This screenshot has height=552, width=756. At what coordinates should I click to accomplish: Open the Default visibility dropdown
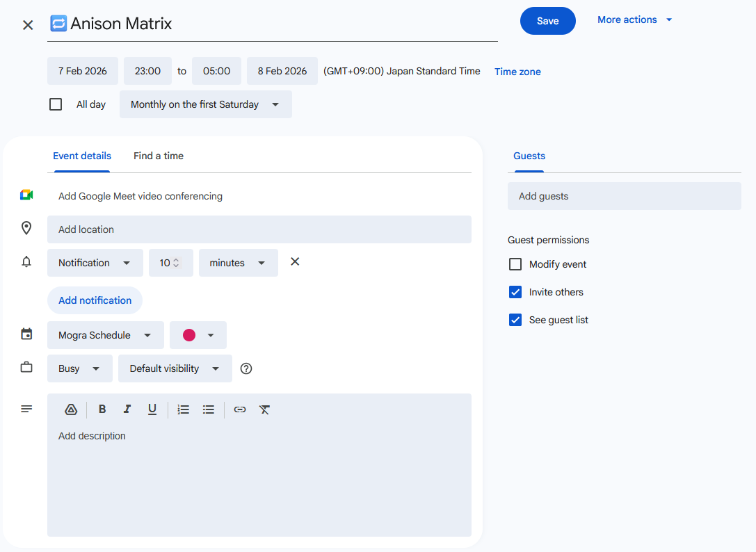tap(175, 368)
